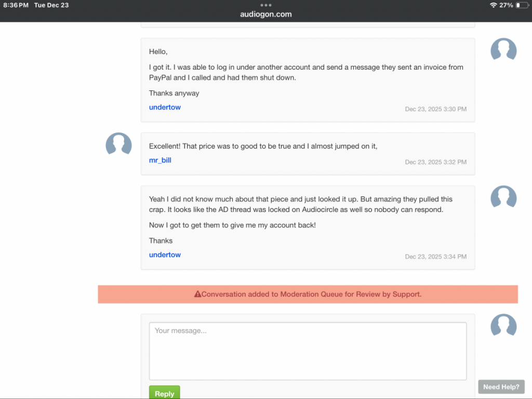Click the avatar next to the reply box

(x=503, y=326)
